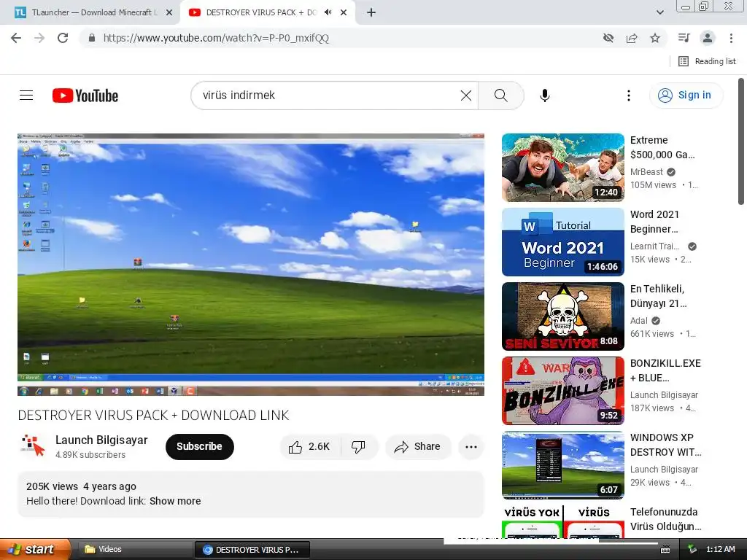The width and height of the screenshot is (747, 560).
Task: Open the Windows start button
Action: pos(35,549)
